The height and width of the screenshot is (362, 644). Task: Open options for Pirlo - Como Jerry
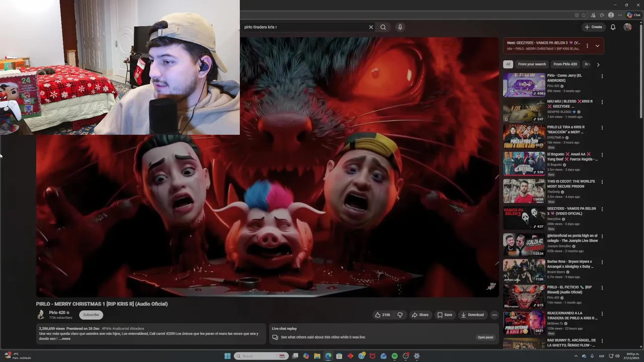pos(602,76)
